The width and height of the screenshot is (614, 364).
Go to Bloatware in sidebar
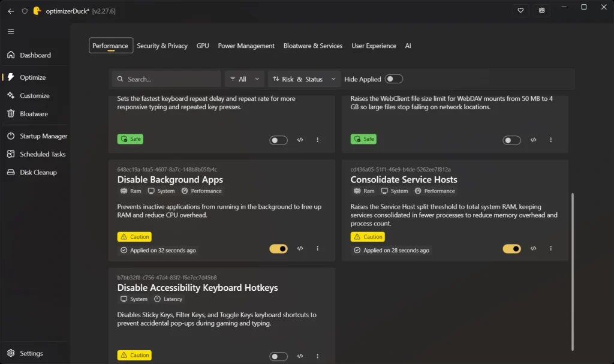point(34,114)
